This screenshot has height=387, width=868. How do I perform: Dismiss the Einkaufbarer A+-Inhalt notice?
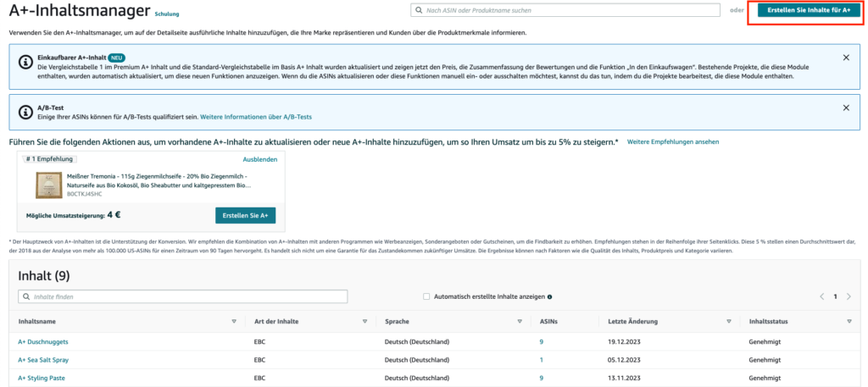point(846,58)
